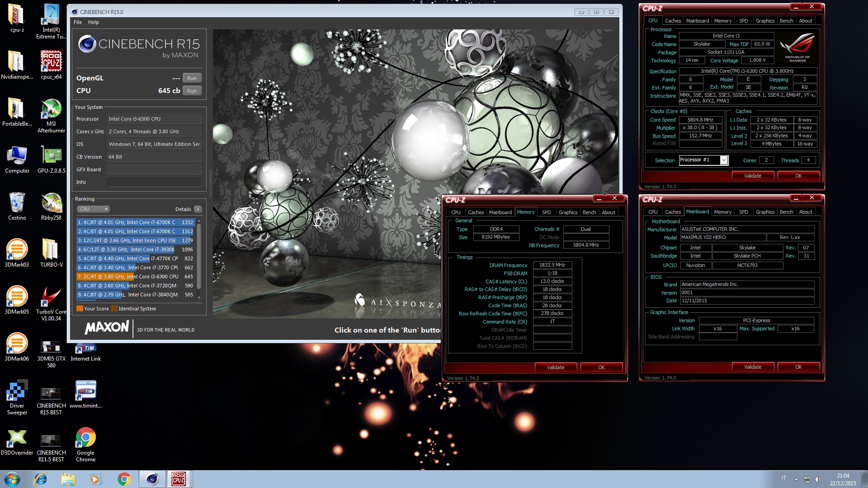Open Cinebench File menu
Screen dimensions: 868x488
click(x=78, y=22)
